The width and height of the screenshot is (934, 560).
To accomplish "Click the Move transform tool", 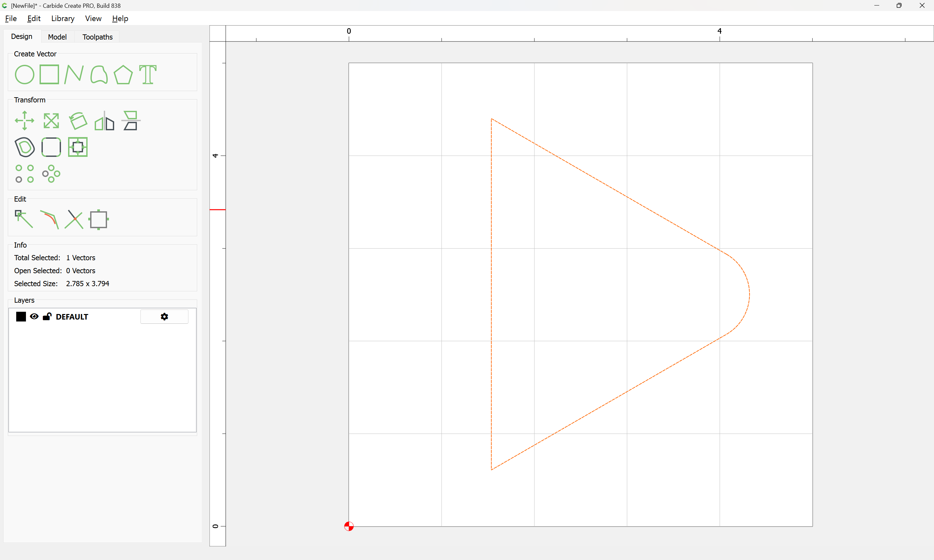I will point(25,121).
